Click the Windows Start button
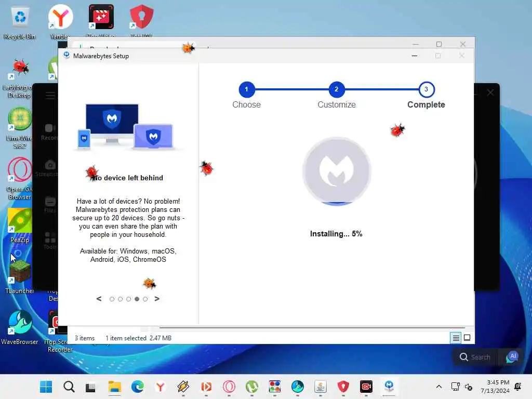 pyautogui.click(x=46, y=387)
